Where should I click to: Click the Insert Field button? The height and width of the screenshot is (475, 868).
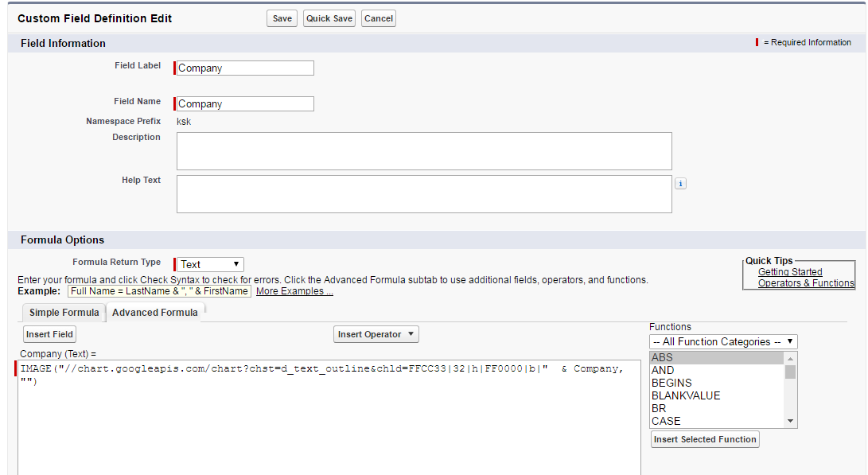[x=49, y=333]
